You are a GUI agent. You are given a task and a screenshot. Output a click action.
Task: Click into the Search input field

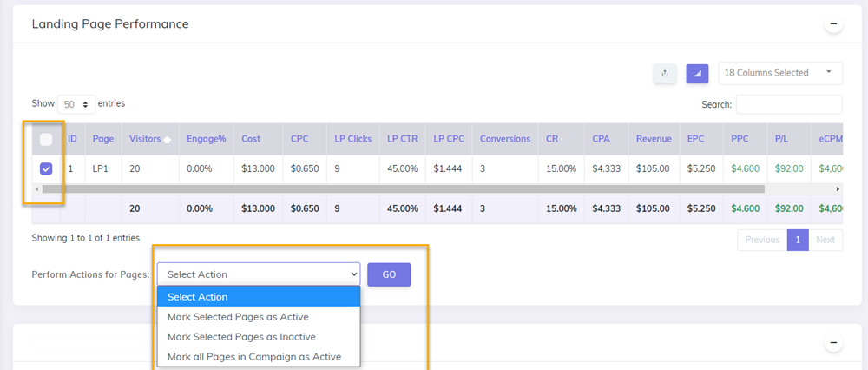(789, 104)
